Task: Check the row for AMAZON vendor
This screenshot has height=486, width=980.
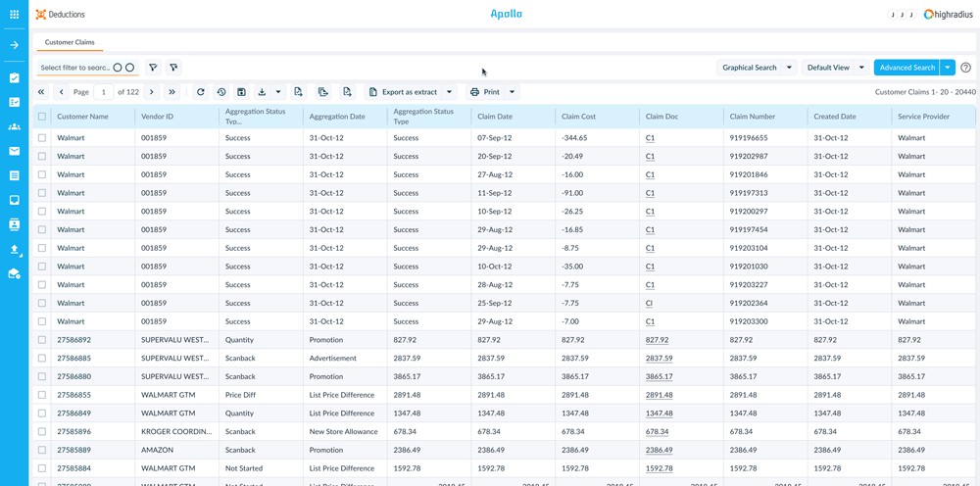Action: [42, 450]
